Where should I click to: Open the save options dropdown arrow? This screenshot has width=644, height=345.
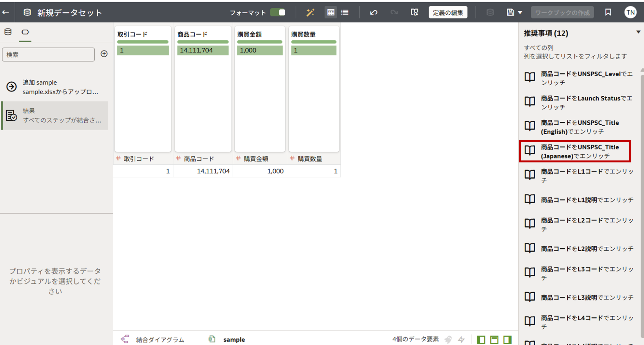(520, 13)
